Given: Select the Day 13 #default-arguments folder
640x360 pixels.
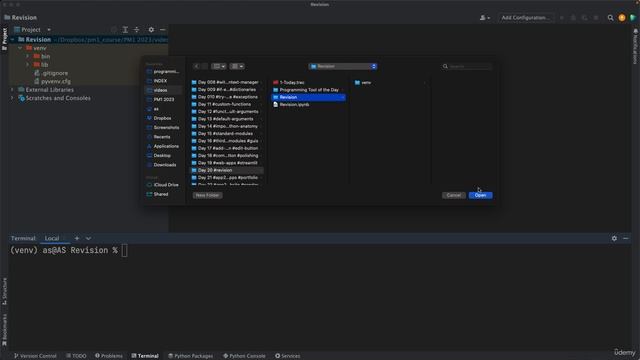Looking at the screenshot, I should click(227, 119).
